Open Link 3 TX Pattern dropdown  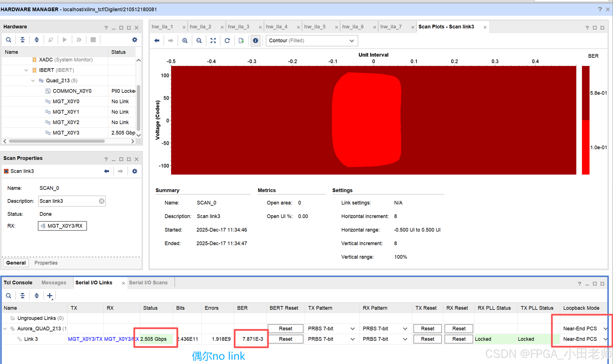pyautogui.click(x=352, y=339)
